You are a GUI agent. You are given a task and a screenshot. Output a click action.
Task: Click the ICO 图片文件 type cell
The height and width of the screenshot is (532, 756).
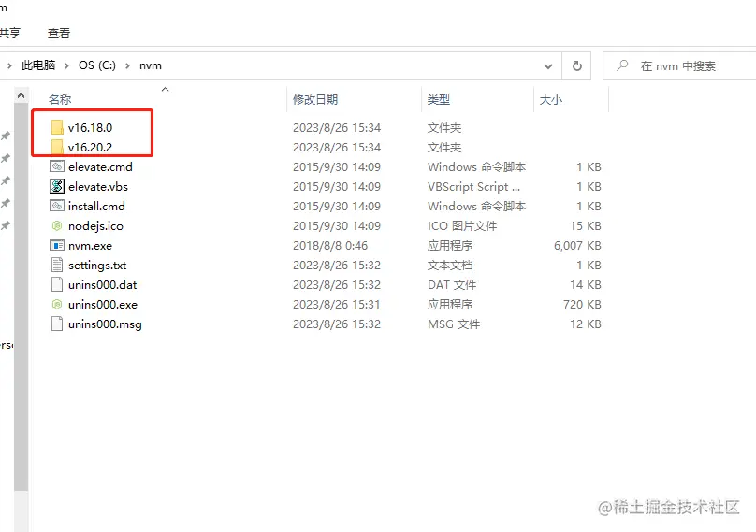[462, 226]
